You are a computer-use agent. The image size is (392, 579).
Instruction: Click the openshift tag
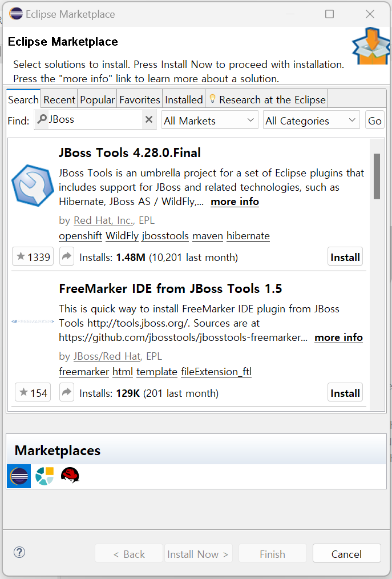[80, 236]
